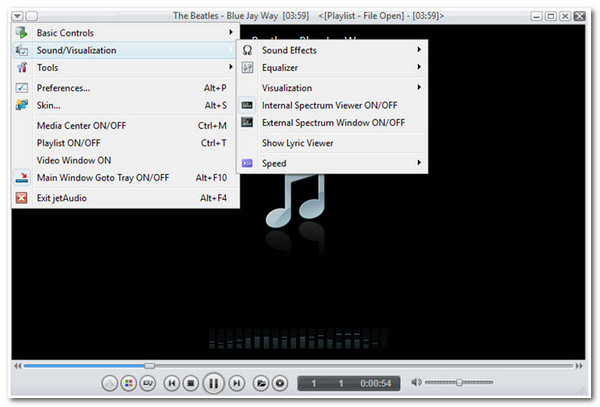Viewport: 600px width, 407px height.
Task: Expand the Equalizer submenu arrow
Action: (x=419, y=67)
